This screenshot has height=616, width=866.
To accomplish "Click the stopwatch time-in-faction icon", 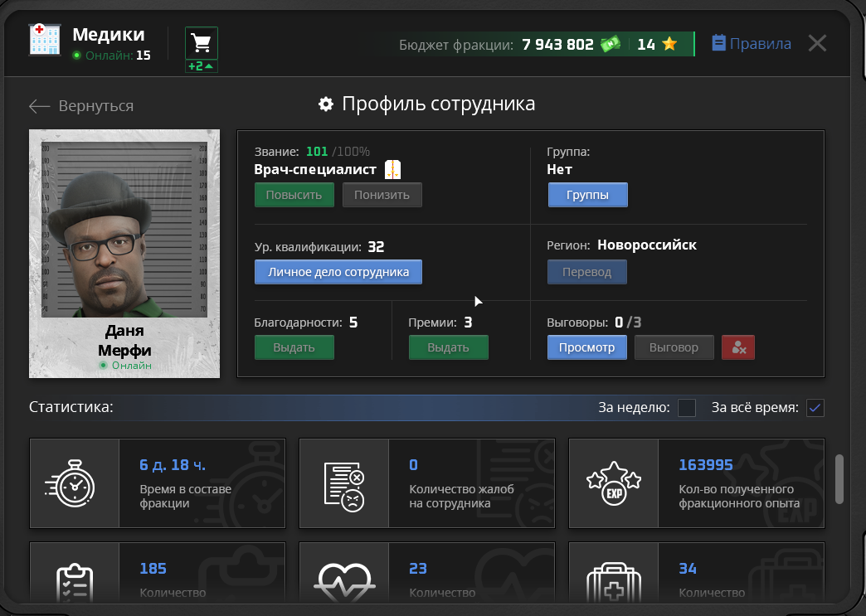I will point(75,483).
